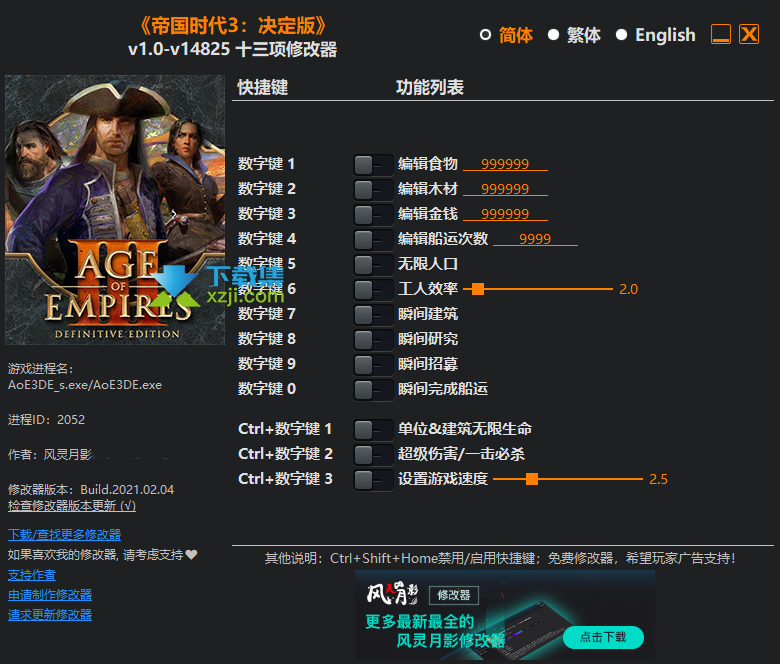The width and height of the screenshot is (780, 664).
Task: Open 申请制作修改器 link
Action: point(50,595)
